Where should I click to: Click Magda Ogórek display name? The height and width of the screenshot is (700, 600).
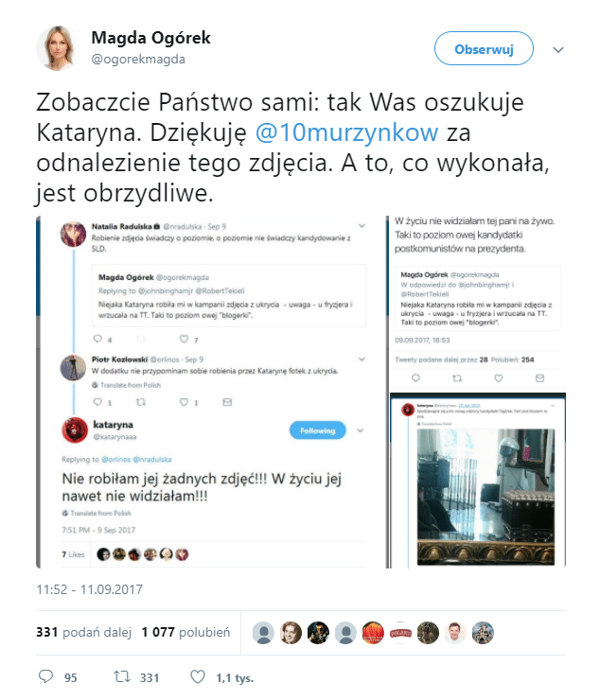point(150,38)
